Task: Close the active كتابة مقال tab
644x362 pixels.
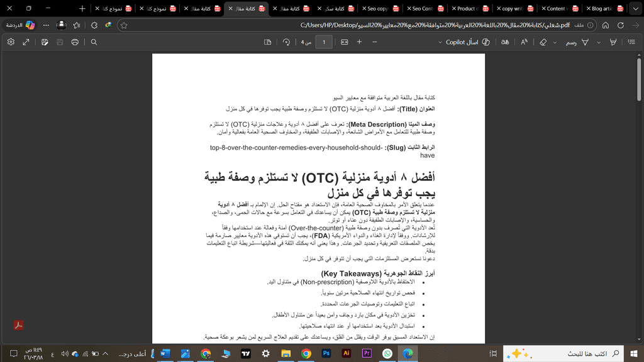Action: click(230, 8)
